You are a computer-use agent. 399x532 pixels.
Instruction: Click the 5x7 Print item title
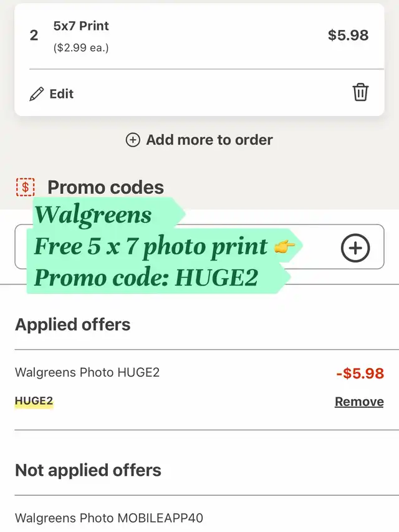[81, 26]
